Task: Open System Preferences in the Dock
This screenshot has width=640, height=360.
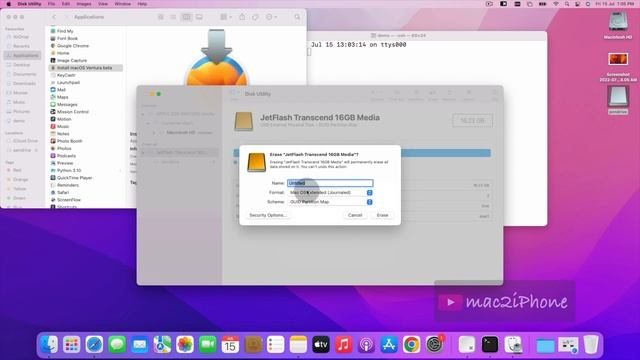Action: (x=434, y=344)
